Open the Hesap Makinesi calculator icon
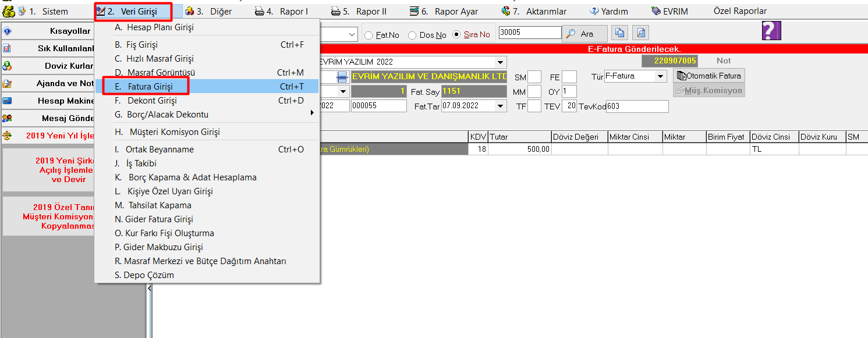The image size is (868, 338). point(8,101)
